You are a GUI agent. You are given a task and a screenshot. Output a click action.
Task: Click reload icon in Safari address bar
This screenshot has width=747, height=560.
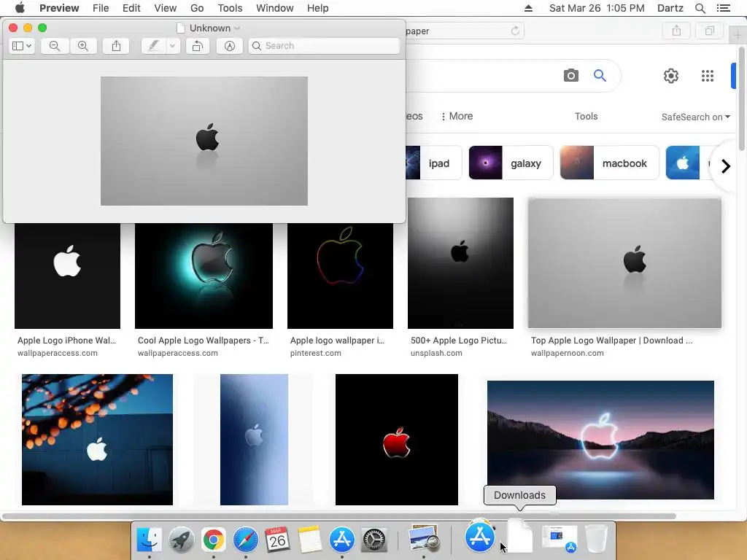(x=515, y=31)
